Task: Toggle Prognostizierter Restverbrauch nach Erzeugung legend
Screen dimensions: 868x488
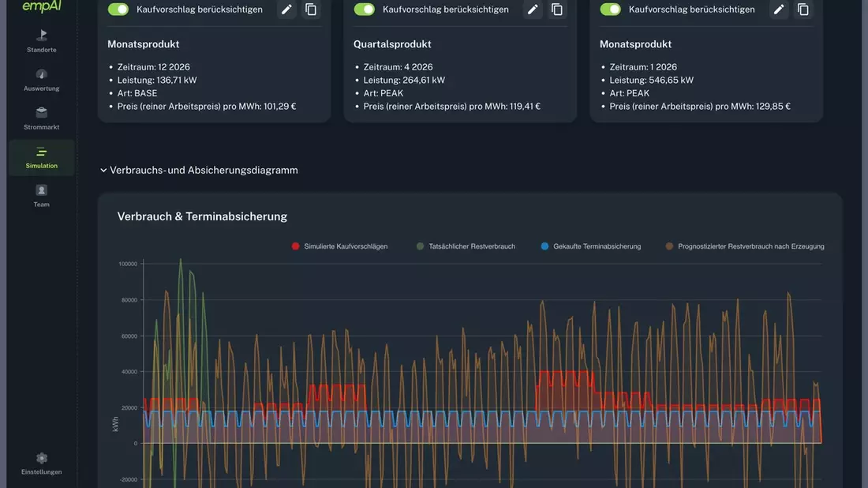Action: click(745, 246)
